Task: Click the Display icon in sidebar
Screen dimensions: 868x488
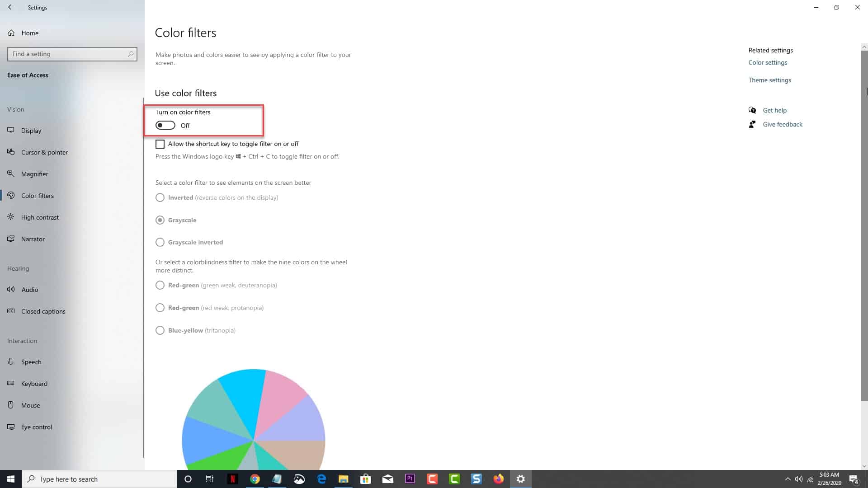Action: tap(11, 130)
